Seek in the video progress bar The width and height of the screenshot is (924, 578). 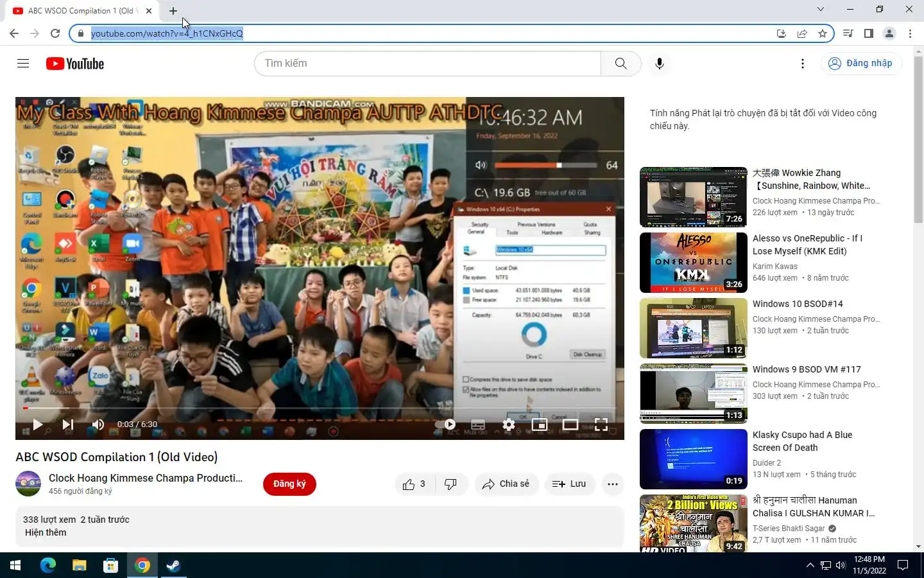coord(320,408)
